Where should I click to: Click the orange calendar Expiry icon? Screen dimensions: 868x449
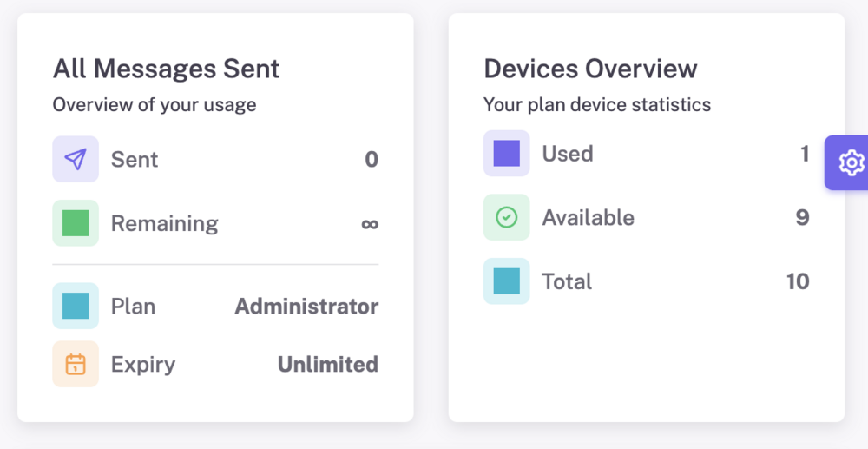(76, 364)
